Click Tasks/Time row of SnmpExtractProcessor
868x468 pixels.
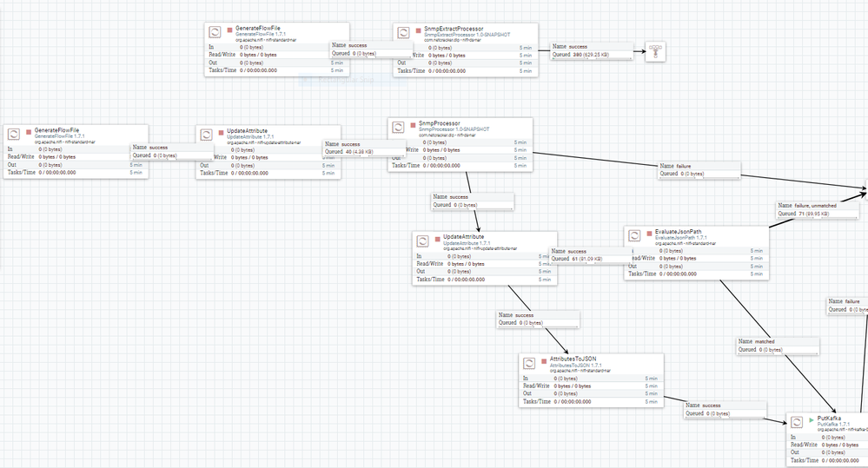click(466, 71)
